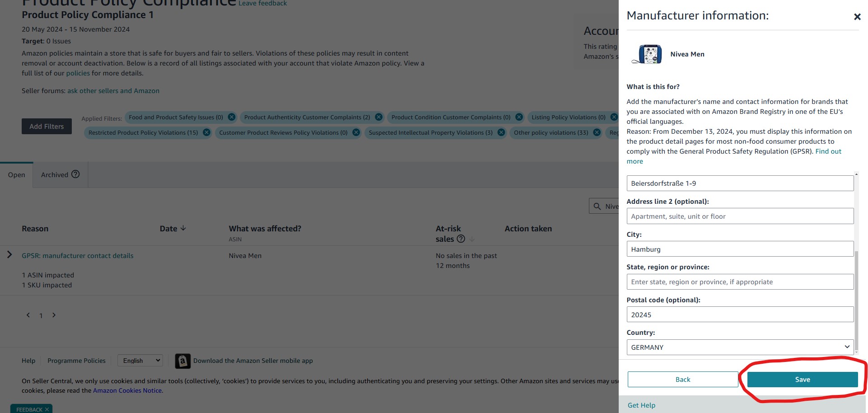Click the City field containing Hamburg

[740, 249]
